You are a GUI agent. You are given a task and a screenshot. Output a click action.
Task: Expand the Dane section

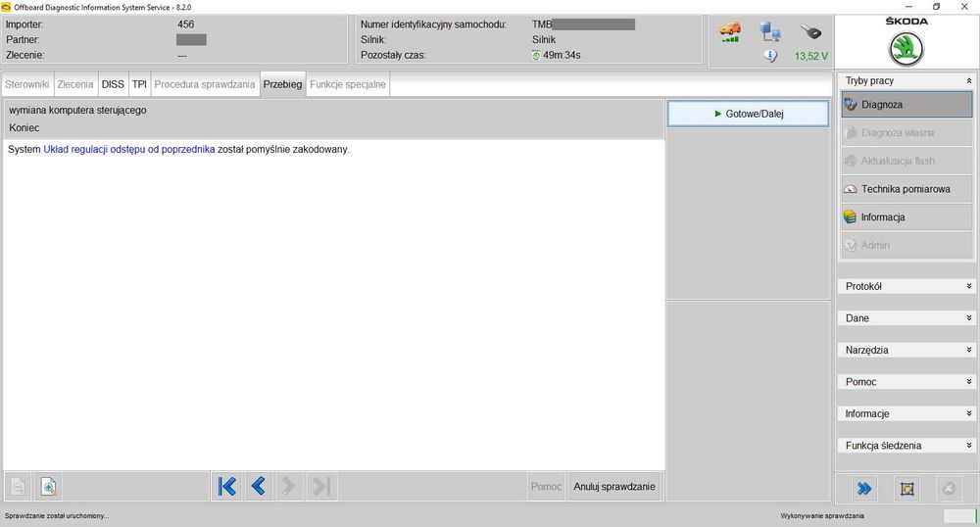point(968,317)
